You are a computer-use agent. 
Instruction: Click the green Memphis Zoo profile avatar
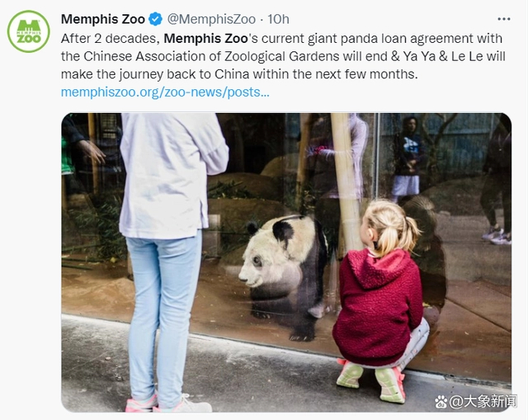click(x=29, y=31)
